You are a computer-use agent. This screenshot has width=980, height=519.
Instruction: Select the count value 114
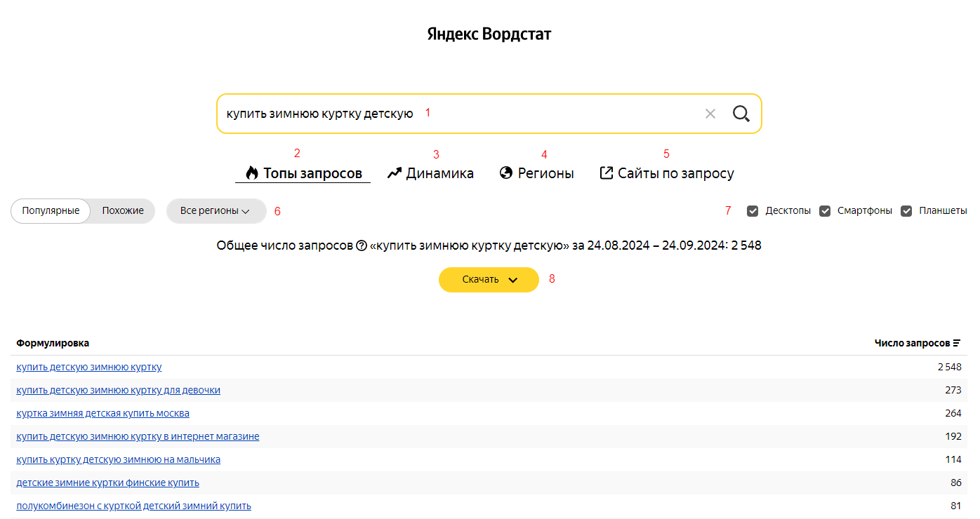[x=953, y=459]
